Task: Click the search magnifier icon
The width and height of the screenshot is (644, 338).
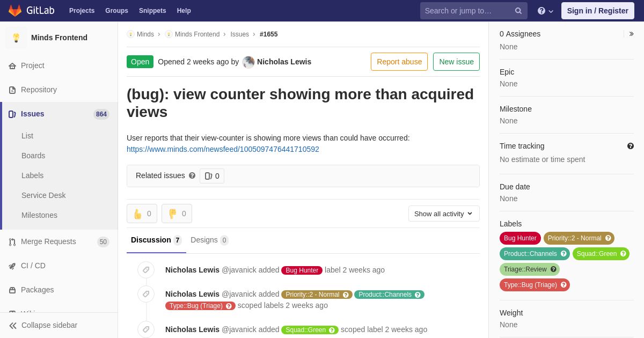Action: pyautogui.click(x=518, y=11)
